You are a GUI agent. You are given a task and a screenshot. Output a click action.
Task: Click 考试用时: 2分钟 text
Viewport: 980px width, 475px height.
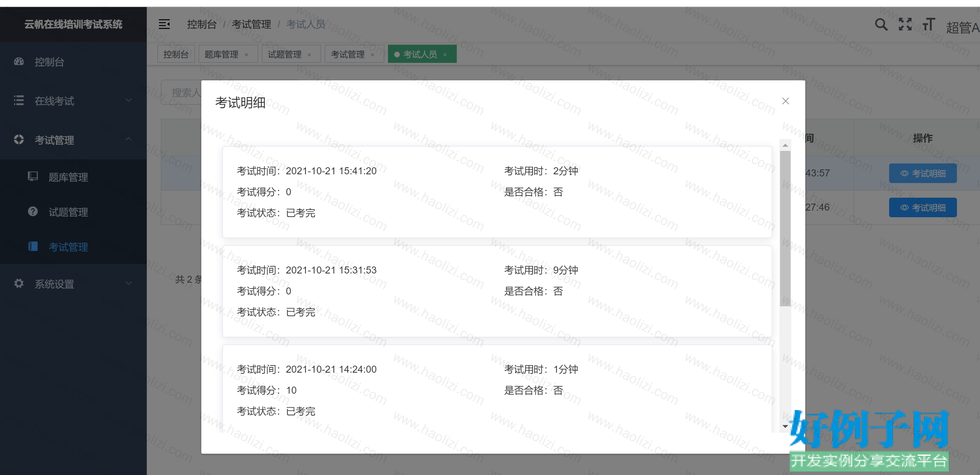click(541, 171)
